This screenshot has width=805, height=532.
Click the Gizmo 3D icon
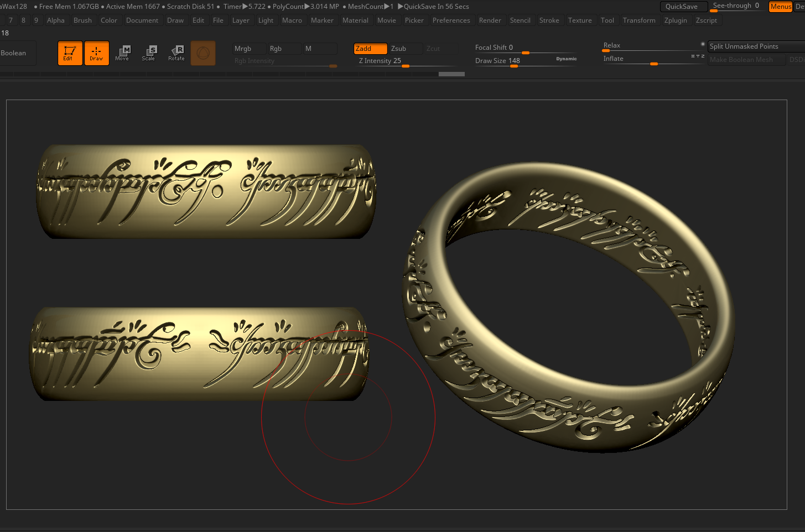pos(203,53)
